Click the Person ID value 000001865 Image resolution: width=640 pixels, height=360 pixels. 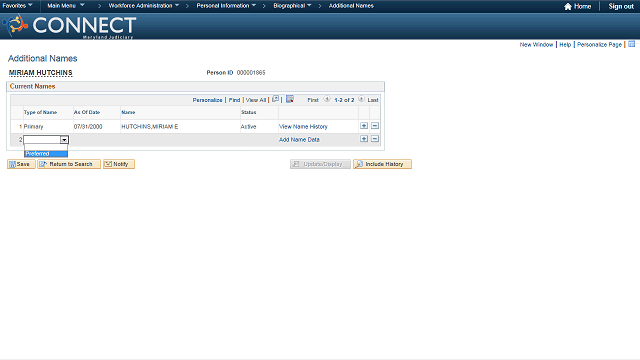click(251, 73)
